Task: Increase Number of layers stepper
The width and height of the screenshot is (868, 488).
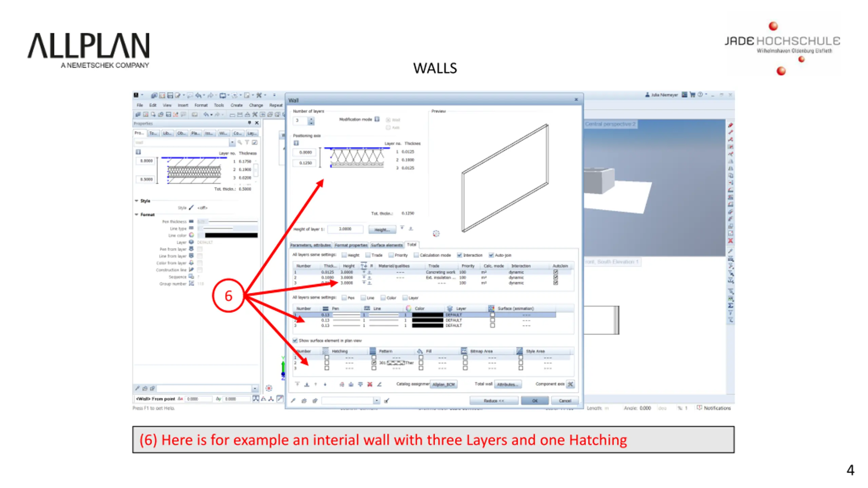Action: [x=311, y=118]
